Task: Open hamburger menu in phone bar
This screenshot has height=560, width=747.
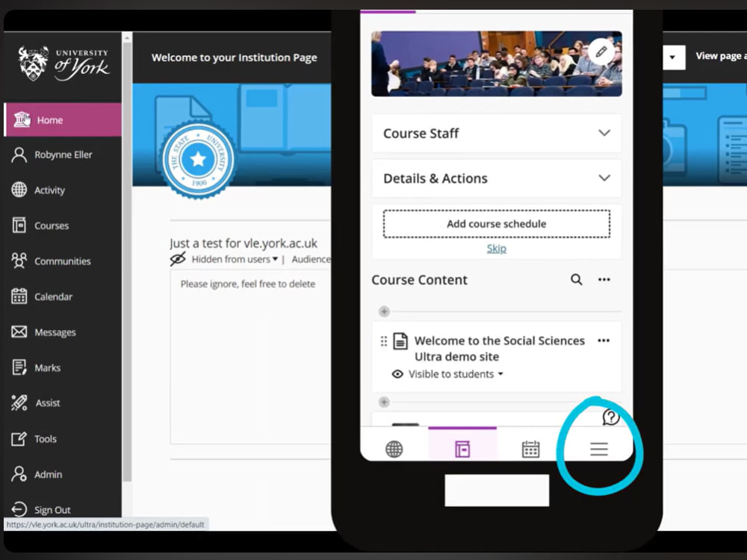Action: point(599,449)
